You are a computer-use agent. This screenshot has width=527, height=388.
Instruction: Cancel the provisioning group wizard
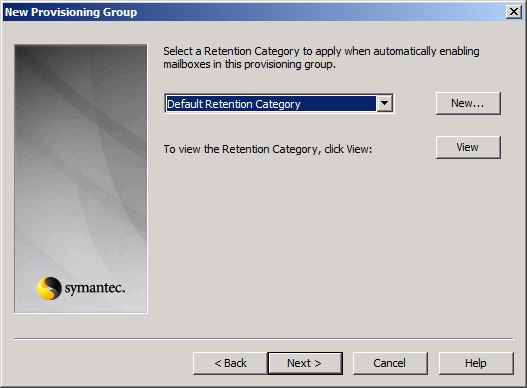point(390,363)
